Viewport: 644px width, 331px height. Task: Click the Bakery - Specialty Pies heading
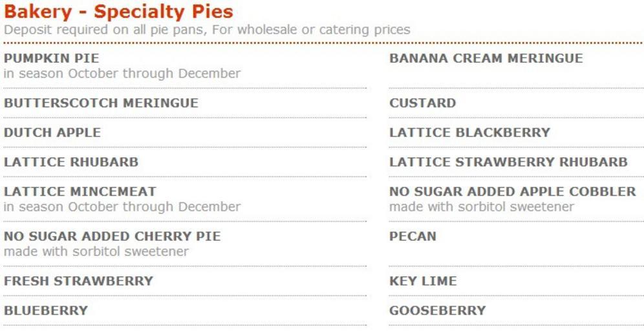coord(119,12)
